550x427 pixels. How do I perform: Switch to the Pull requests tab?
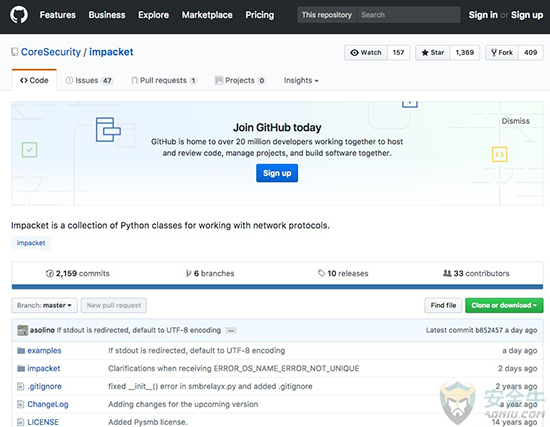click(164, 80)
